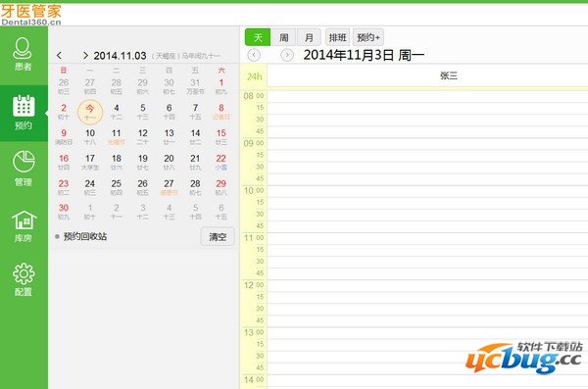This screenshot has height=389, width=588.
Task: Open the 患者 patients section
Action: 24,55
